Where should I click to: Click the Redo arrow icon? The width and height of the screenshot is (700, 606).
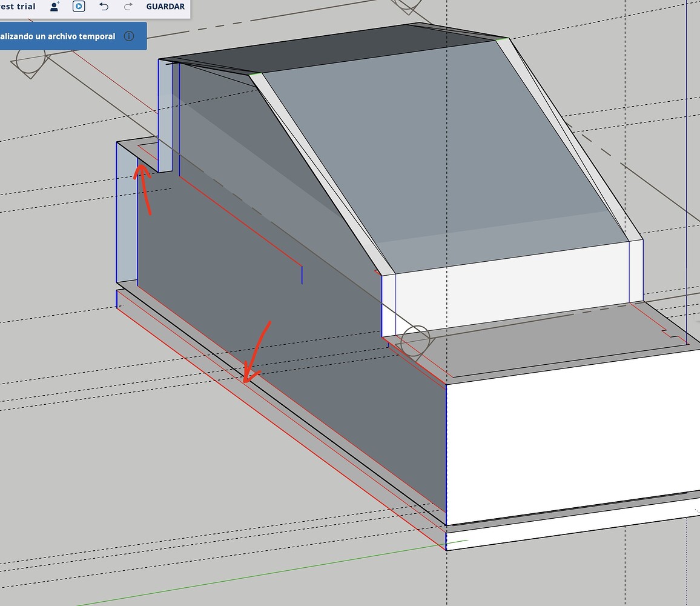(127, 7)
